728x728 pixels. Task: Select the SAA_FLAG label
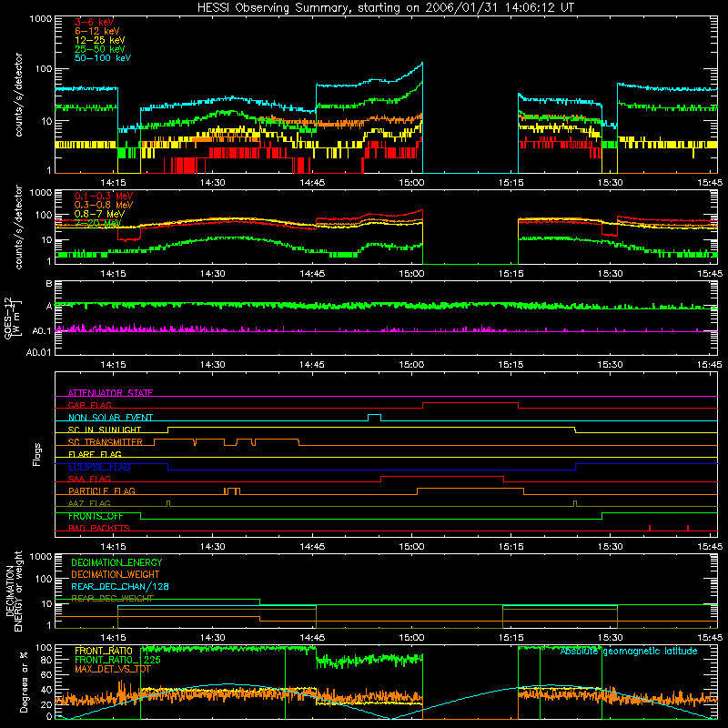pyautogui.click(x=89, y=479)
